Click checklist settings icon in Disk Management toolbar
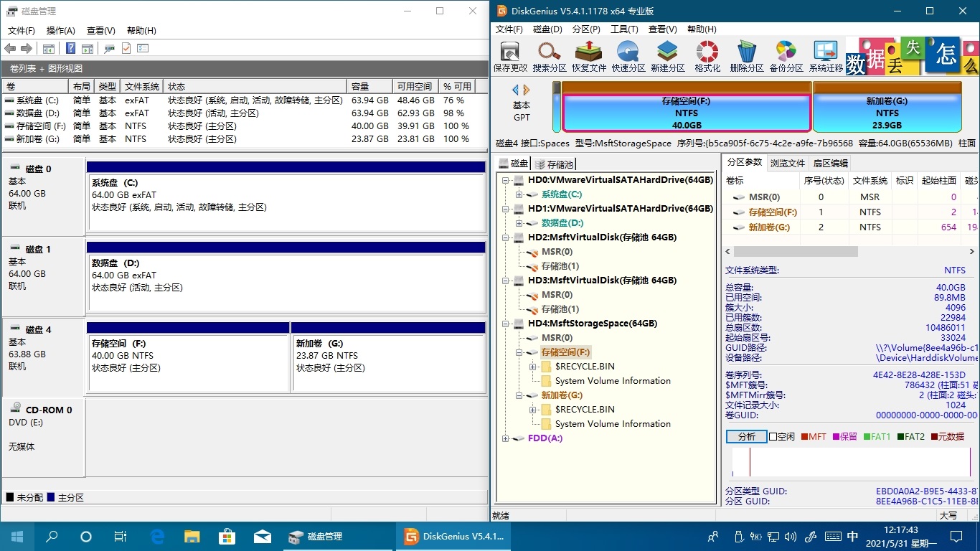This screenshot has height=551, width=980. click(143, 49)
